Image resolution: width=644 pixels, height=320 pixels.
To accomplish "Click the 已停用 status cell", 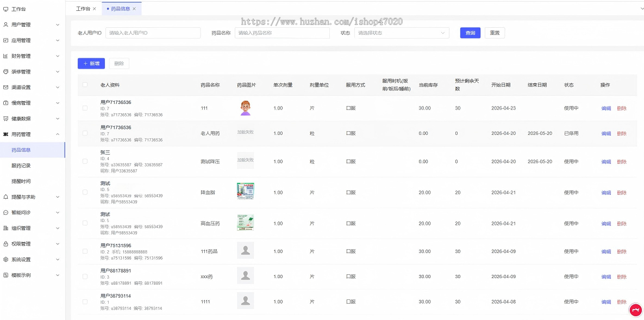I will (x=571, y=133).
